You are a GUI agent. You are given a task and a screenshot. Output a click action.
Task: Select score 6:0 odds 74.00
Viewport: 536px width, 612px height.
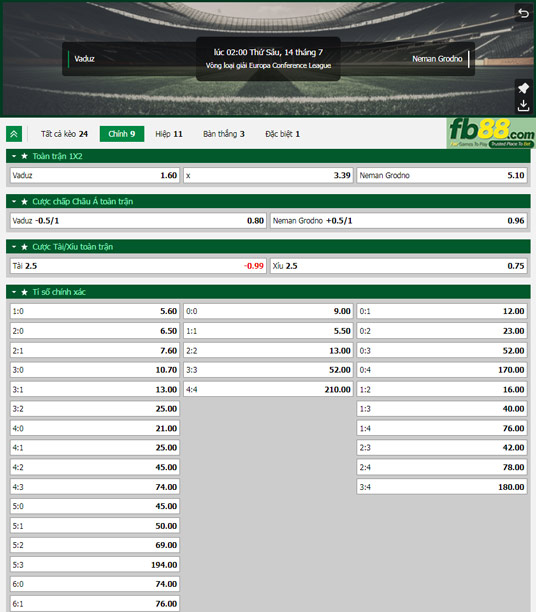click(94, 584)
